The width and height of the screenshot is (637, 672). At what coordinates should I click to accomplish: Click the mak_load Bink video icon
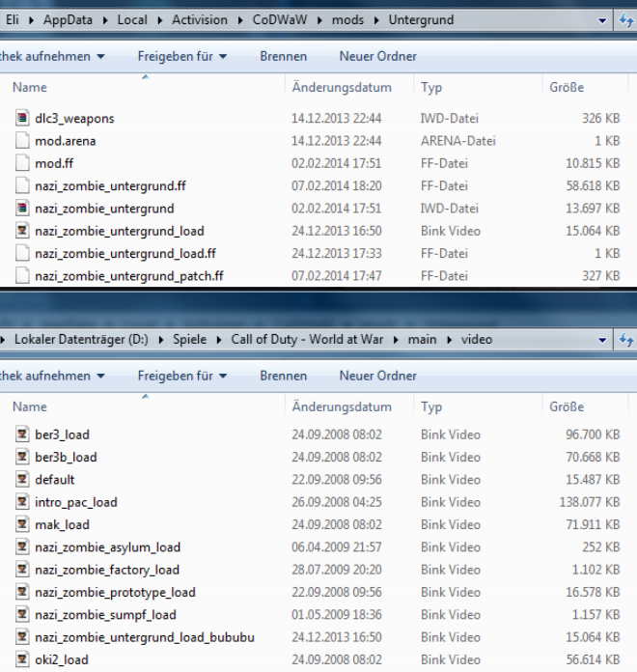click(22, 524)
